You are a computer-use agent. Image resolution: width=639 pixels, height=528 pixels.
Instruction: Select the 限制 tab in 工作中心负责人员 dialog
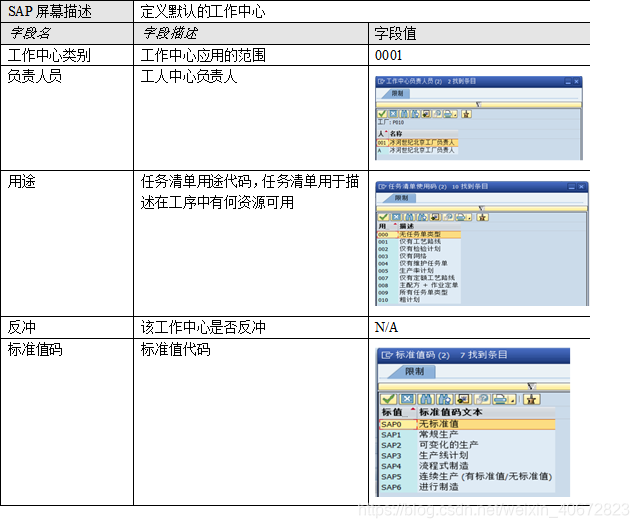tap(397, 93)
